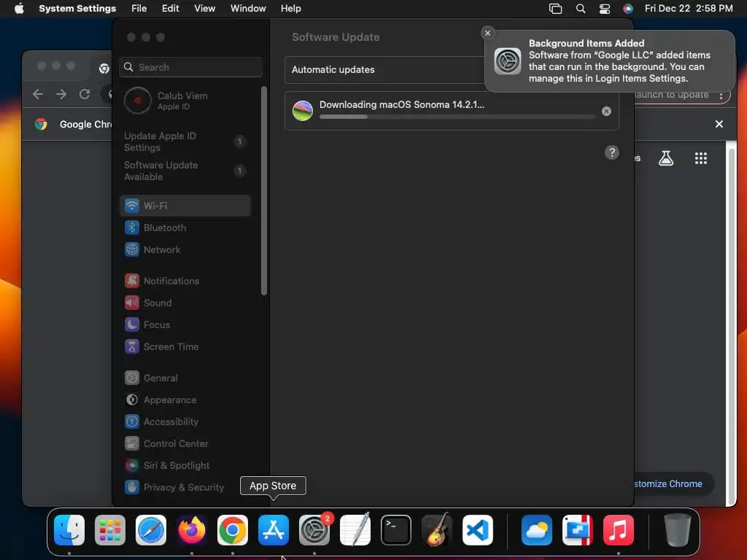
Task: Open Spotlight search in menu bar
Action: coord(580,8)
